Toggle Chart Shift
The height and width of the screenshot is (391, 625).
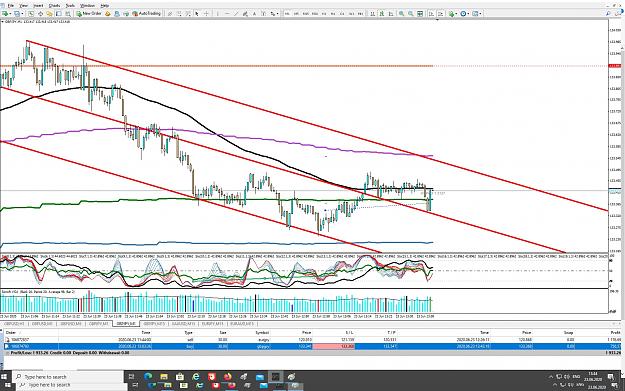click(x=440, y=14)
